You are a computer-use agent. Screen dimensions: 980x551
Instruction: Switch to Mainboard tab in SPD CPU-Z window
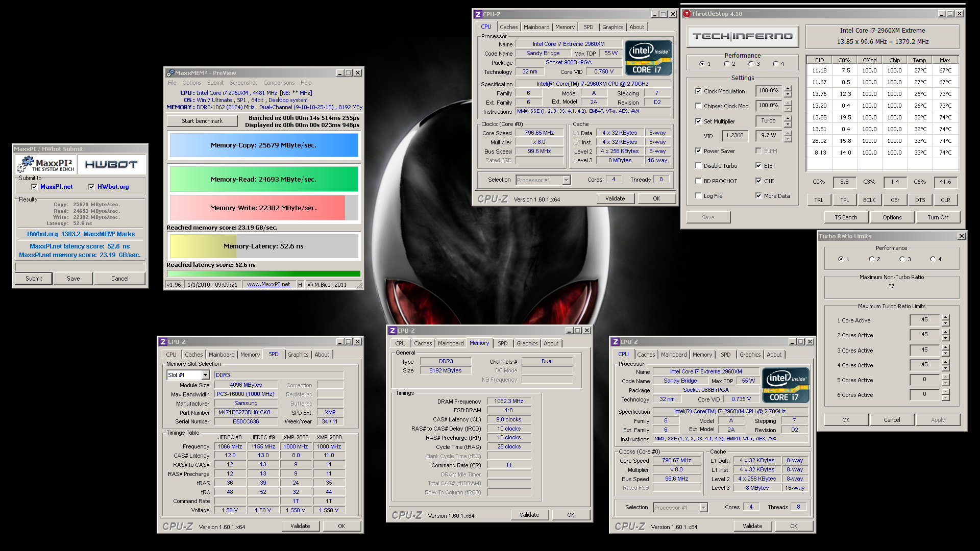point(222,355)
